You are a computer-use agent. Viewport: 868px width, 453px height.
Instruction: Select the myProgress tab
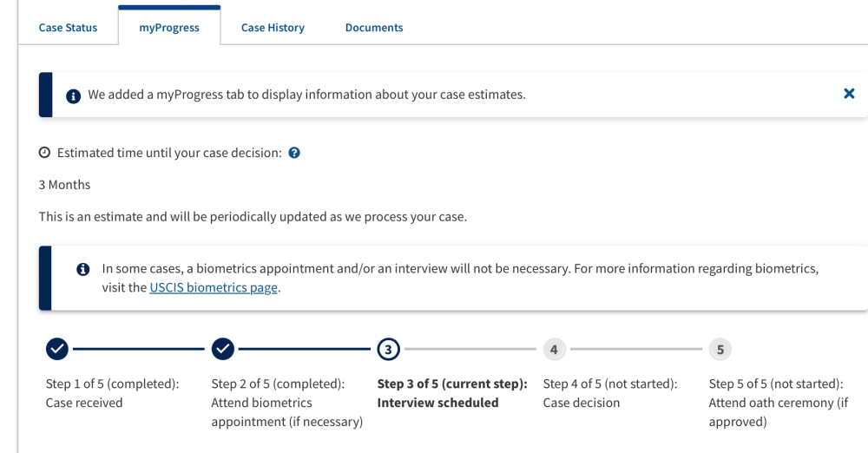click(169, 27)
